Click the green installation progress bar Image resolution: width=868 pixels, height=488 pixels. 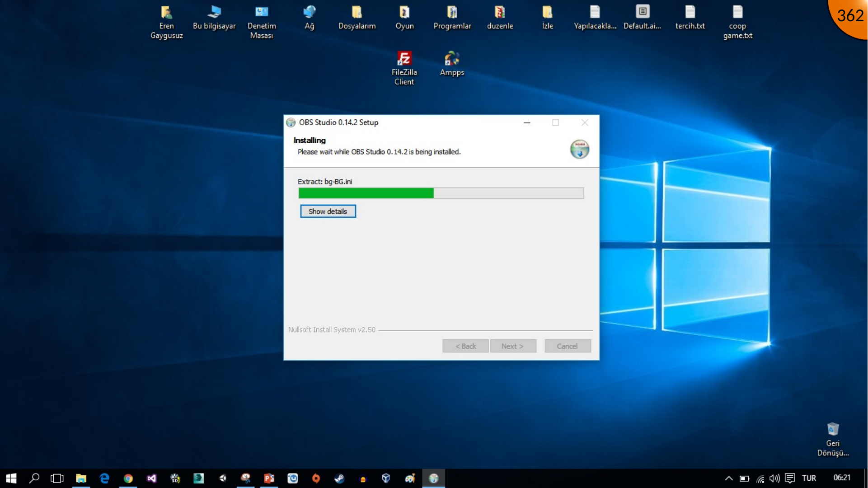pyautogui.click(x=441, y=193)
